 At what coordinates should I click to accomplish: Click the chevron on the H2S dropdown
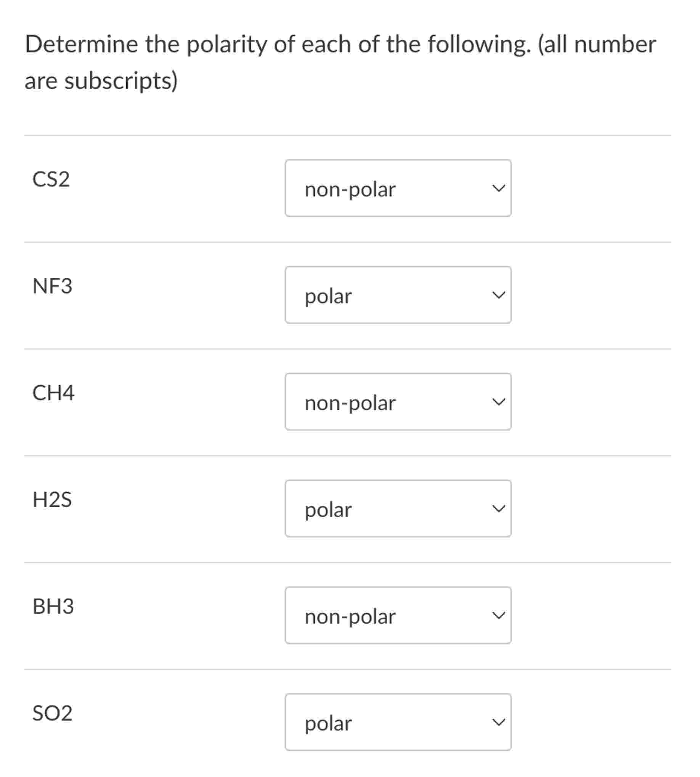click(499, 509)
